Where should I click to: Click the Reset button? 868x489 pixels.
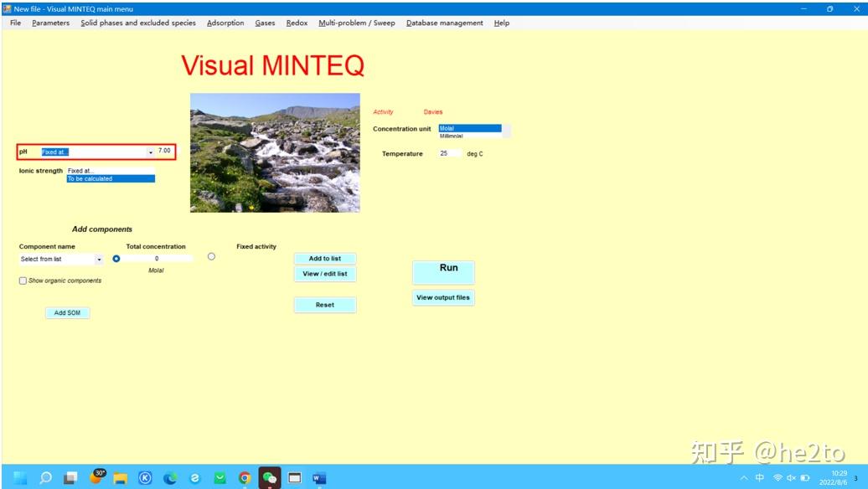coord(325,305)
